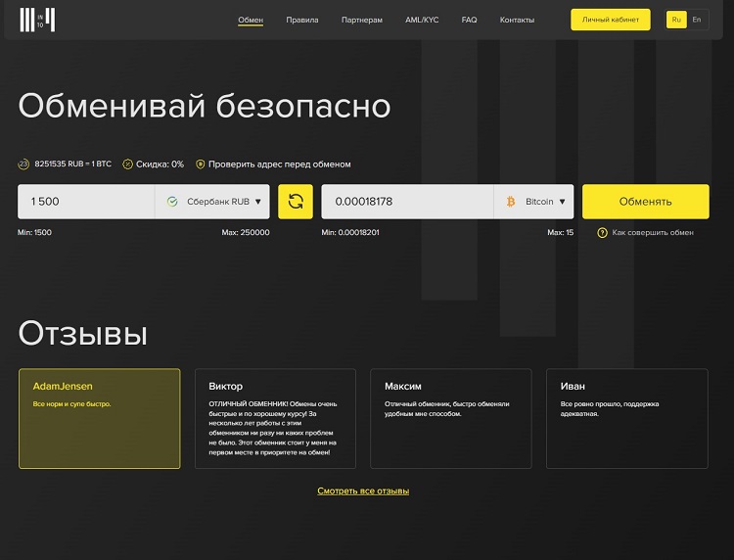Click the orange Bitcoin coin icon

tap(511, 202)
